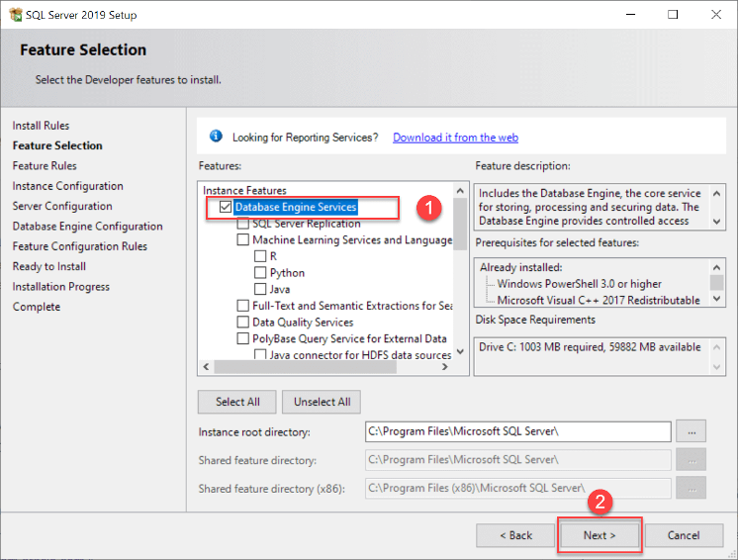This screenshot has height=560, width=739.
Task: Go Back to the previous step
Action: (x=515, y=535)
